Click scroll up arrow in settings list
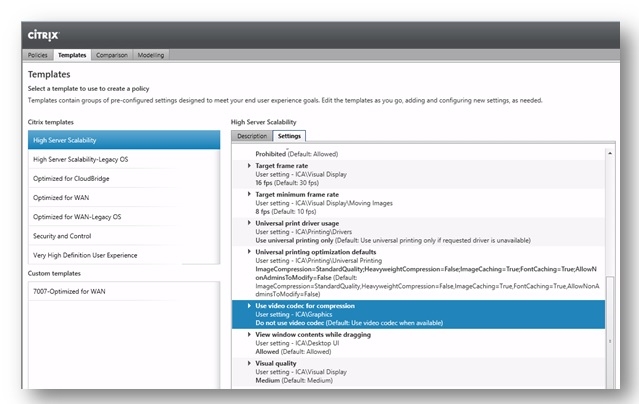 pos(610,153)
